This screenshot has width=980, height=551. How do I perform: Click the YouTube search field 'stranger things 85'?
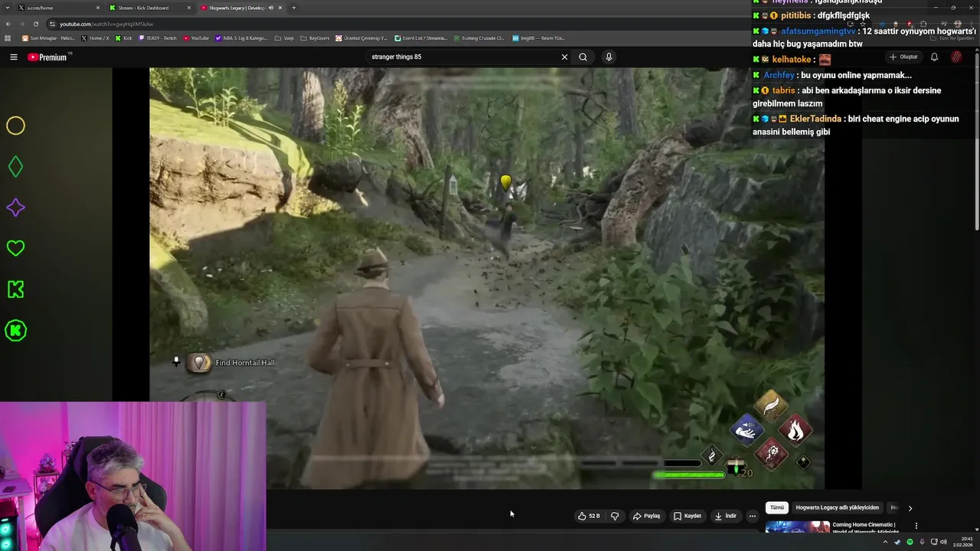pyautogui.click(x=463, y=57)
